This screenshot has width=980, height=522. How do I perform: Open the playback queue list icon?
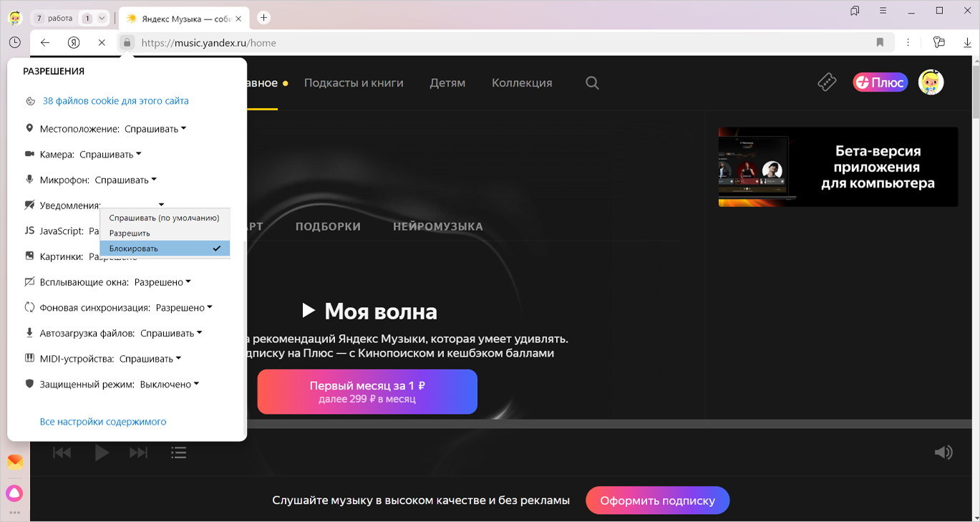pos(179,452)
